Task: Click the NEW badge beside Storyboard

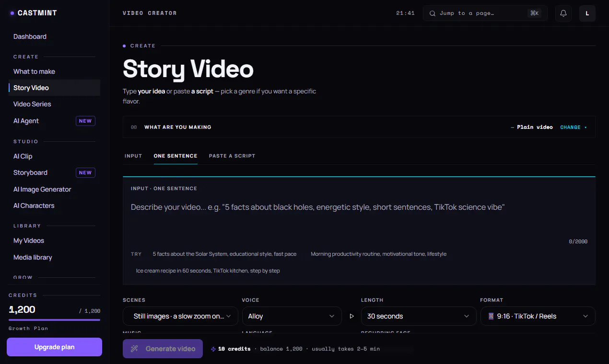Action: 85,173
